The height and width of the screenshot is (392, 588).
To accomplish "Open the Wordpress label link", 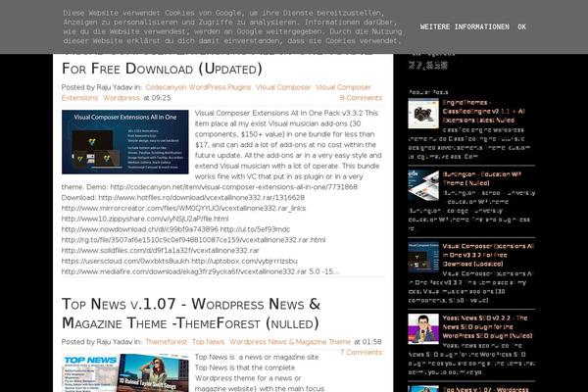I will [x=122, y=98].
